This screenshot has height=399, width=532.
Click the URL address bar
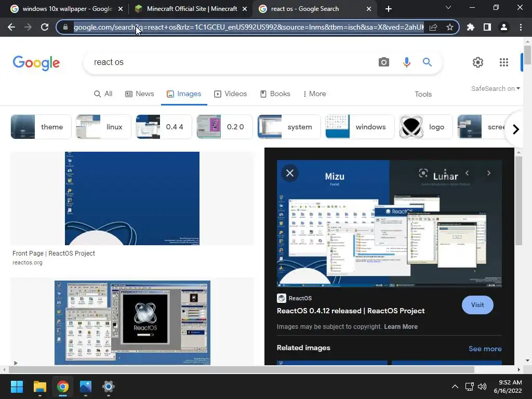pyautogui.click(x=249, y=27)
